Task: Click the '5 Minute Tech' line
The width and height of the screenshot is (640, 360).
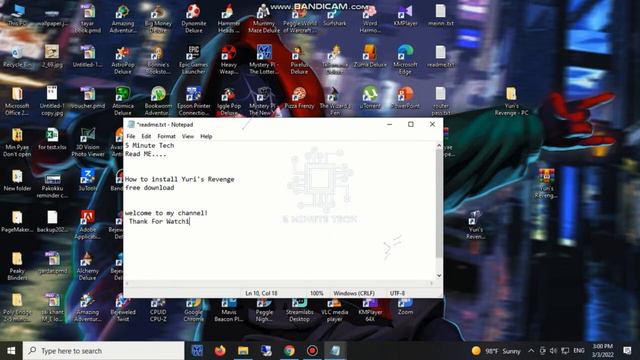Action: point(149,145)
